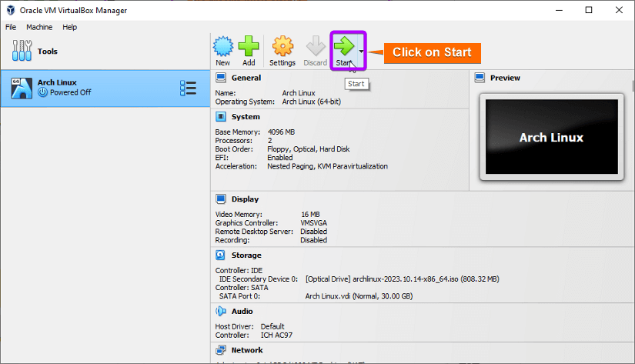This screenshot has width=635, height=364.
Task: Open the Arch Linux machine menu list icon
Action: tap(189, 88)
